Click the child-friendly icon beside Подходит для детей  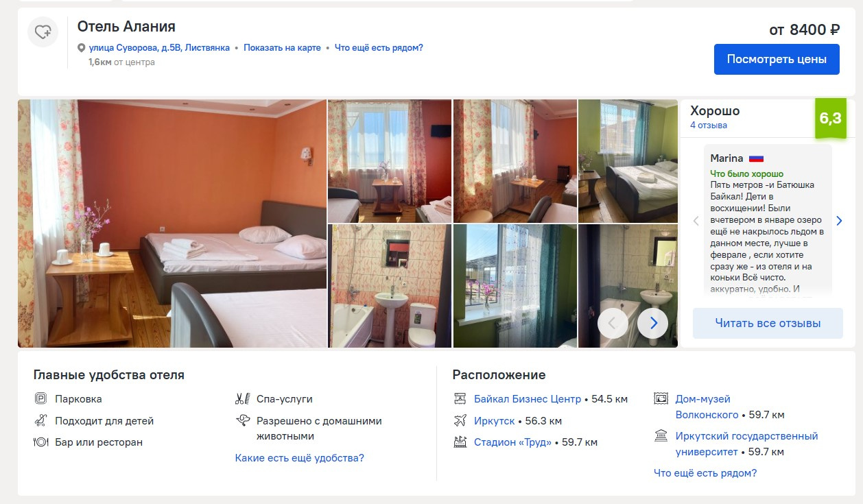click(40, 420)
